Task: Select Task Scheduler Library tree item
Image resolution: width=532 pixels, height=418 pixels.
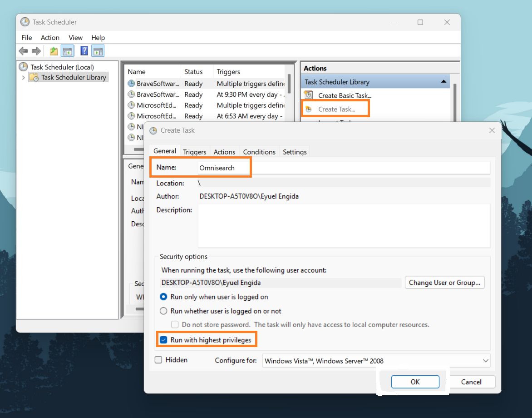Action: point(74,77)
